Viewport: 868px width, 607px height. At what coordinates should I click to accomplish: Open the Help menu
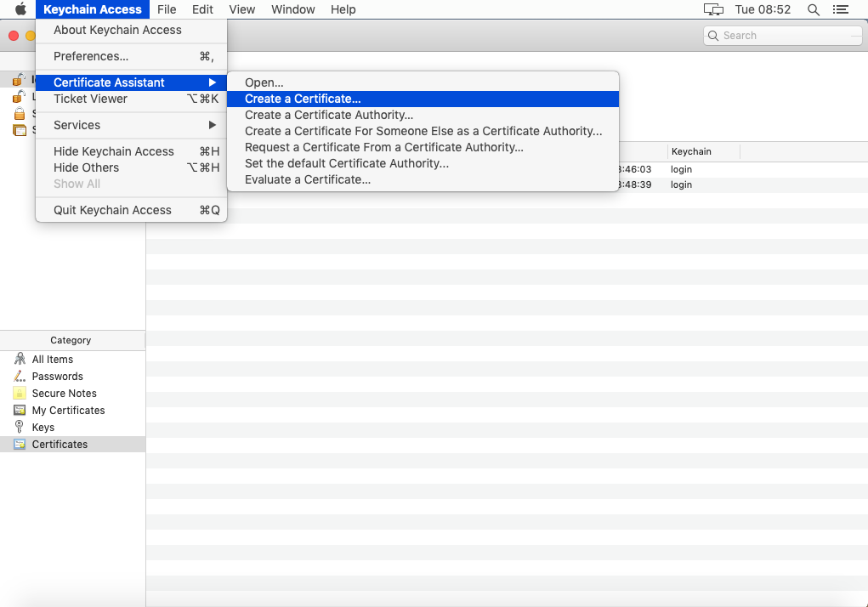tap(343, 9)
